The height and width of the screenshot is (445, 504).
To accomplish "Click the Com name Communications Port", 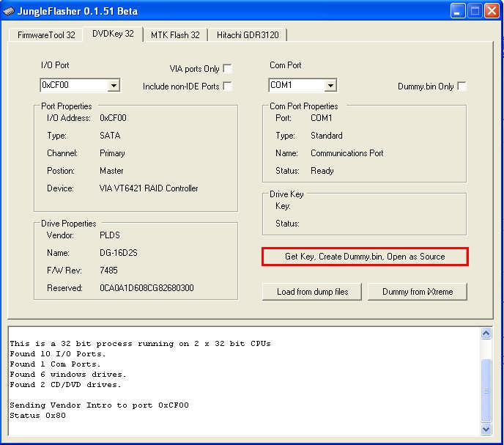I will pos(346,153).
